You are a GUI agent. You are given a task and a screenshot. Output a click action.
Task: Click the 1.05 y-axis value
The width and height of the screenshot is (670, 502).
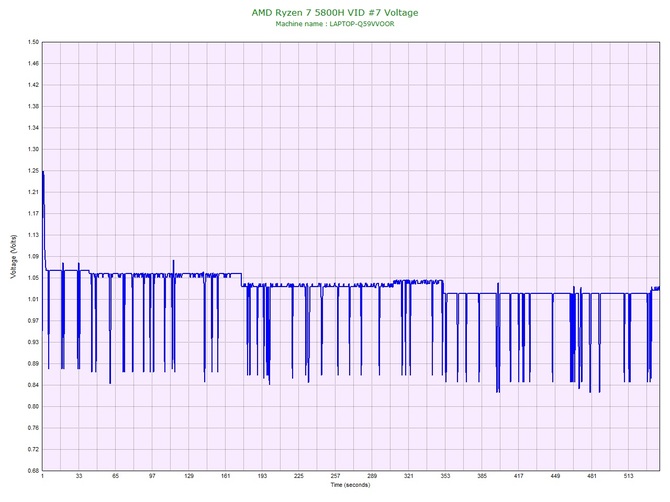pyautogui.click(x=33, y=278)
